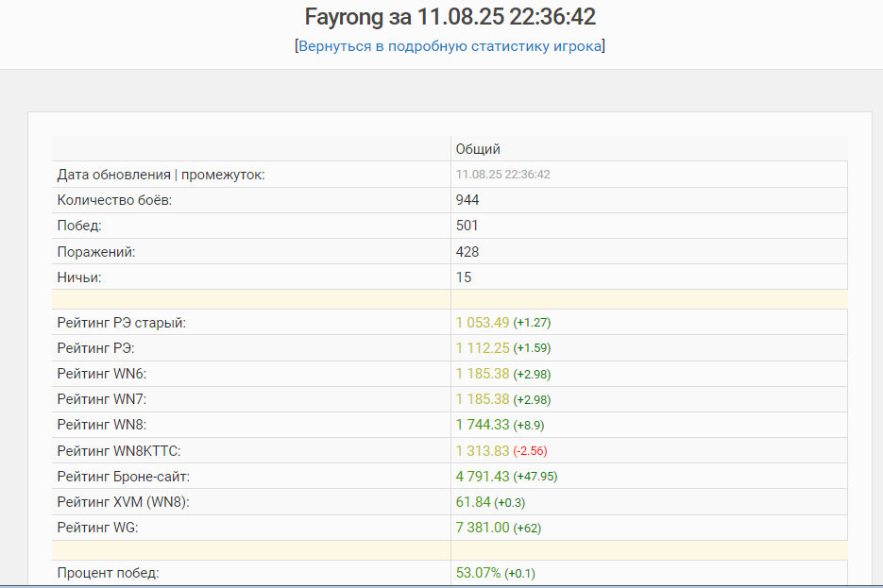
Task: Click the Процент побед value 53.07%
Action: tap(478, 573)
